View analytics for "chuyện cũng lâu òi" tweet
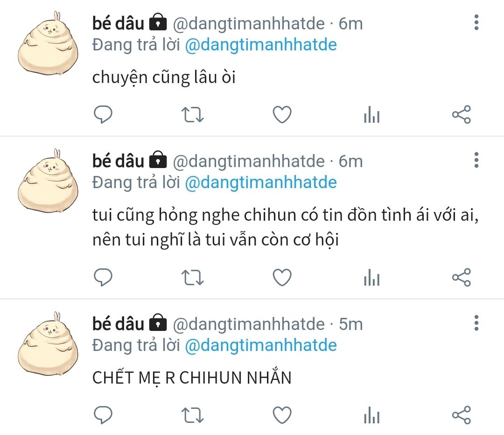 [372, 114]
